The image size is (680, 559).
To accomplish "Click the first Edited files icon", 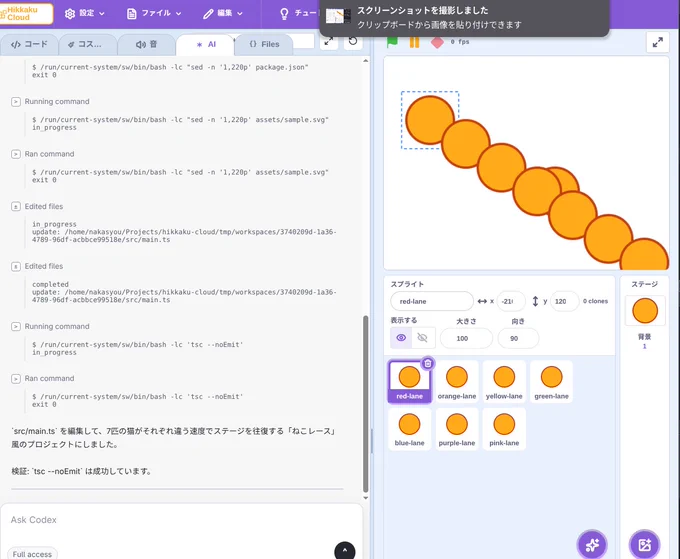I will (16, 207).
